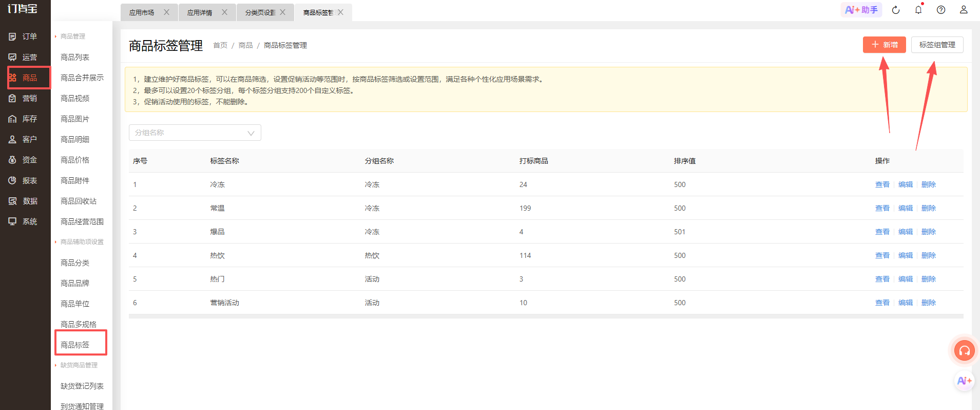This screenshot has height=410, width=980.
Task: Switch to the 分类页设置 tab
Action: coord(260,13)
